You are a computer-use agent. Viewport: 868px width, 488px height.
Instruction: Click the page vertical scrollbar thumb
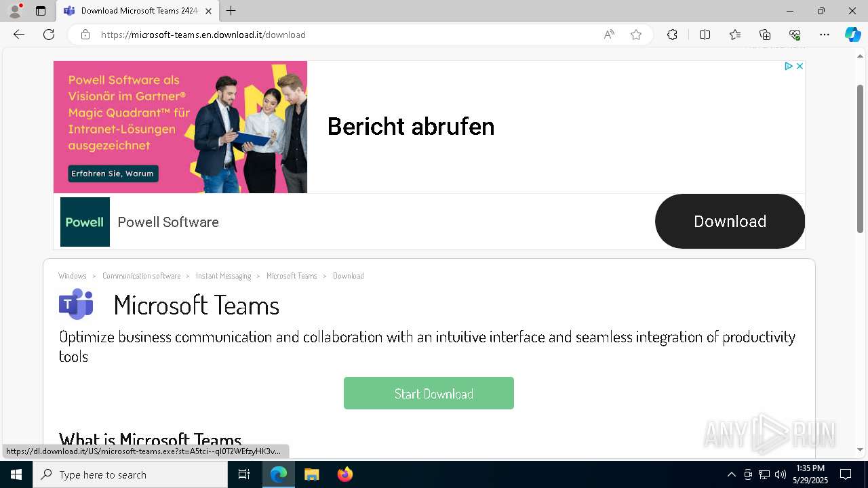pyautogui.click(x=860, y=159)
